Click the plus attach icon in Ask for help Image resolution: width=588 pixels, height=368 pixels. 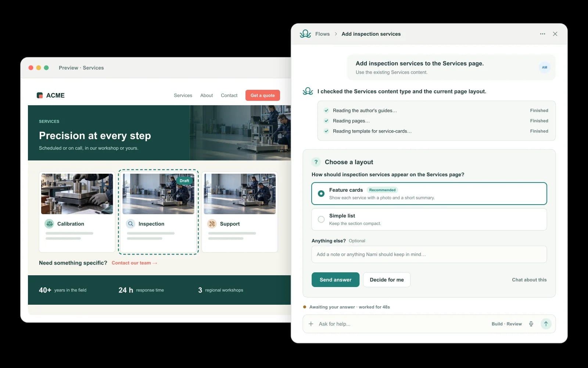pyautogui.click(x=311, y=324)
